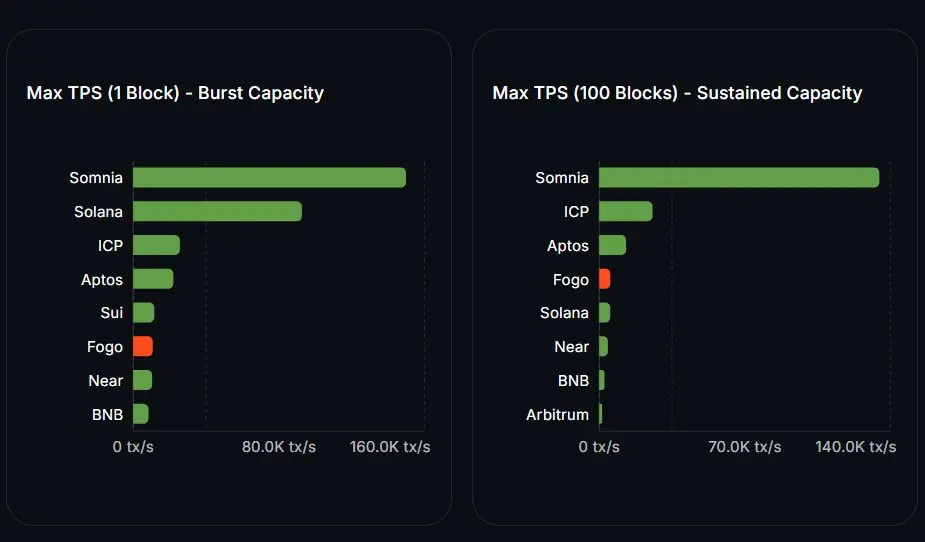This screenshot has width=925, height=542.
Task: Select the Aptos bar in Burst Capacity chart
Action: point(153,279)
